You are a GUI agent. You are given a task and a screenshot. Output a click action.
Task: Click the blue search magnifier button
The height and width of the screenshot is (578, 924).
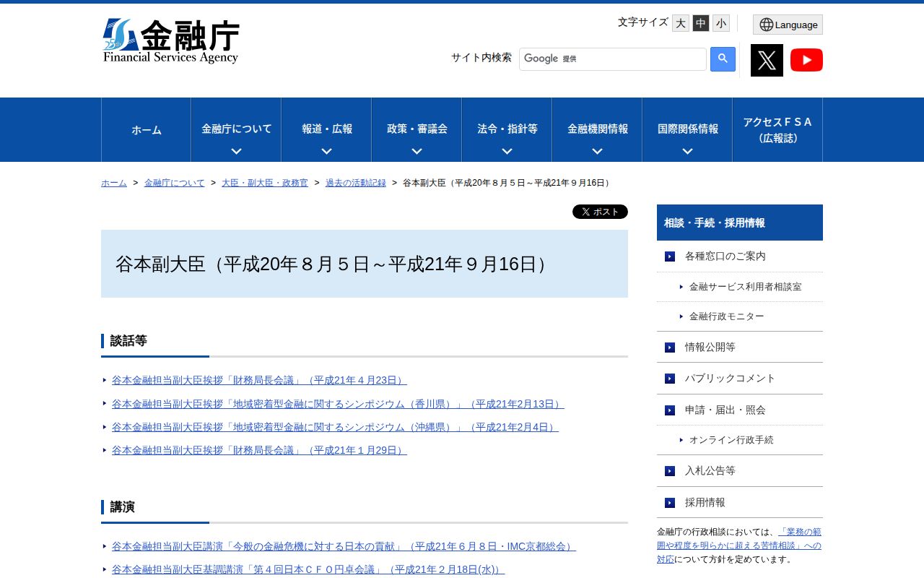click(723, 59)
